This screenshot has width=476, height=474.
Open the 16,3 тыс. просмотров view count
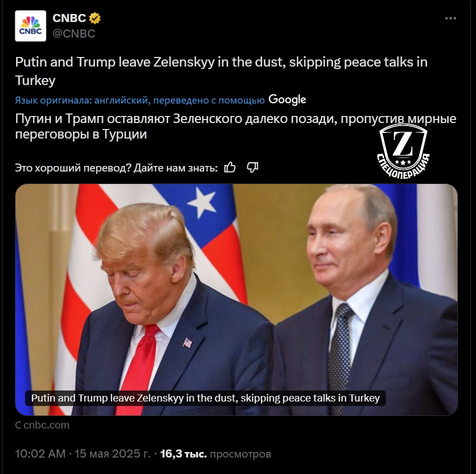click(216, 453)
